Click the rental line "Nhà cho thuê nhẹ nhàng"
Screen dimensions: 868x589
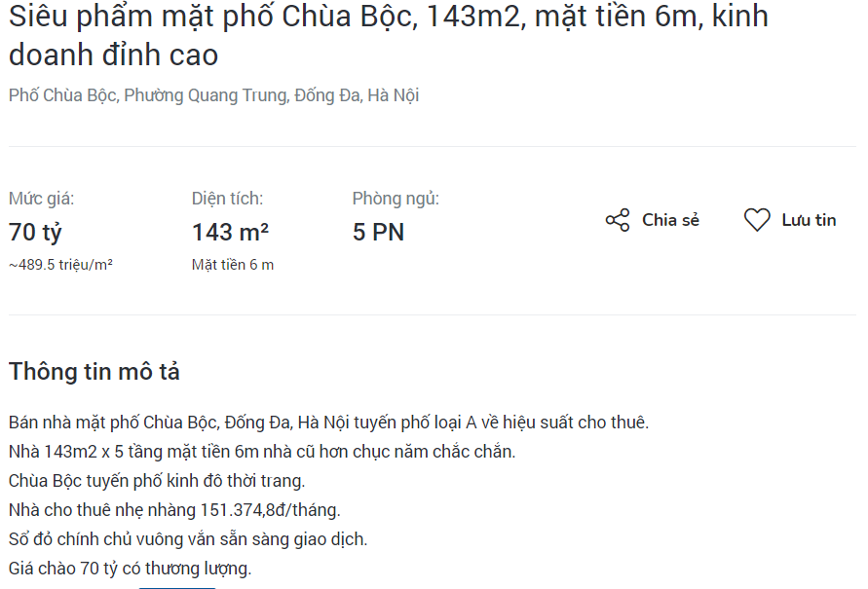[174, 510]
